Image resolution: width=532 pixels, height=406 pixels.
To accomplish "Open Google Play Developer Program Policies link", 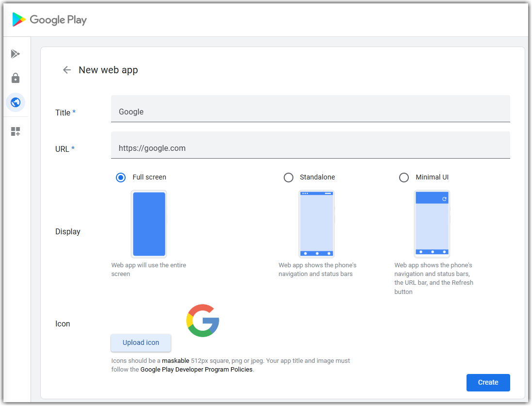I will pyautogui.click(x=196, y=370).
